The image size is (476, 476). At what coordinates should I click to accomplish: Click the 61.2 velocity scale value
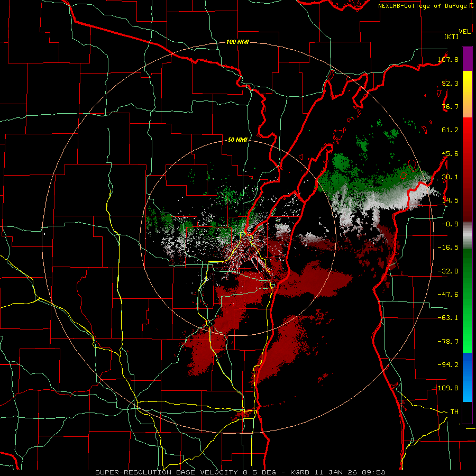pos(450,130)
